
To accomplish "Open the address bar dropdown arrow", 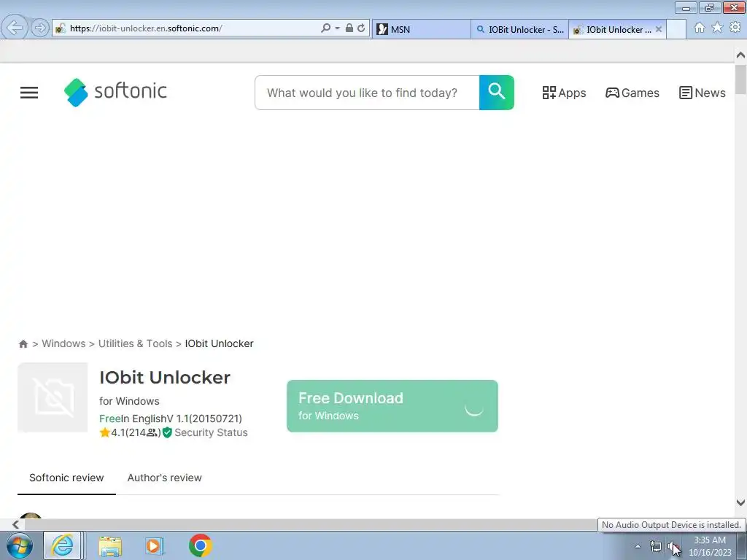I will pyautogui.click(x=337, y=28).
